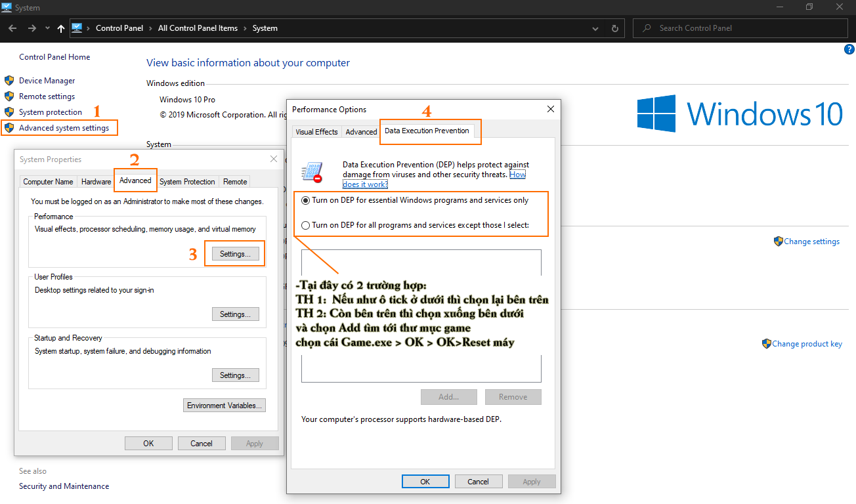Click the shield icon beside Device Manager
This screenshot has width=856, height=504.
tap(9, 81)
